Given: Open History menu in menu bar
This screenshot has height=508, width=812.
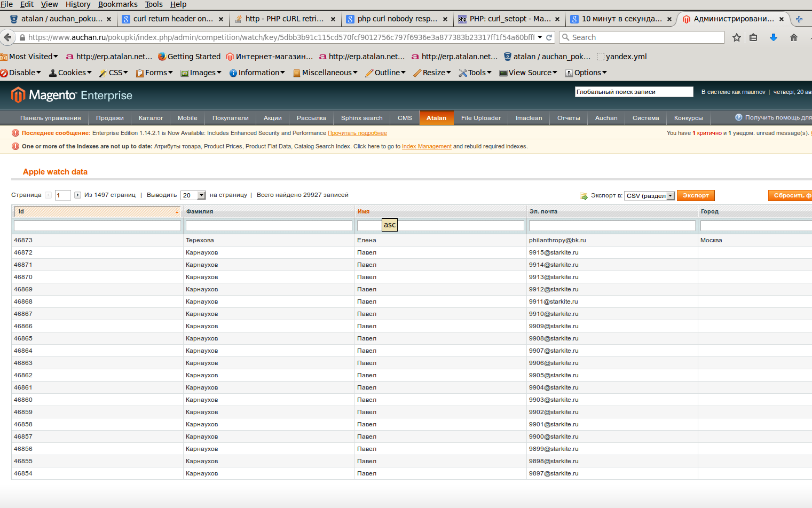Looking at the screenshot, I should point(78,4).
